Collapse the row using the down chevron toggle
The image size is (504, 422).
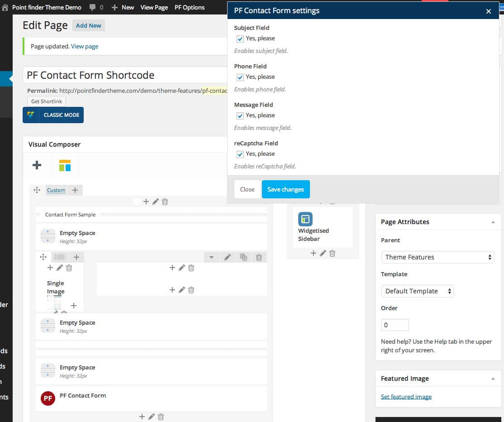[x=211, y=257]
